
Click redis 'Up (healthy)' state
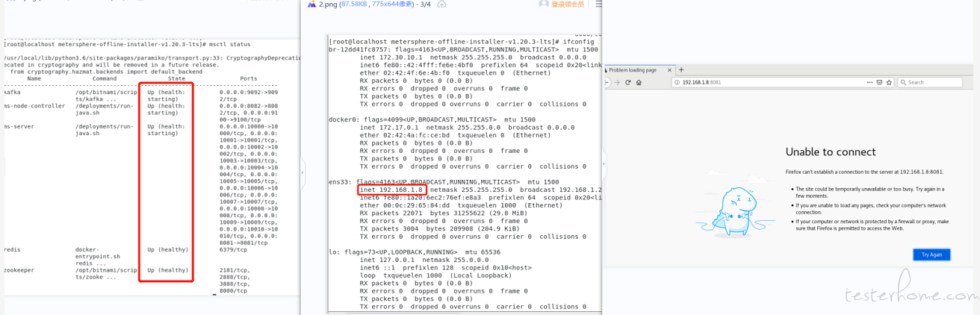(x=168, y=250)
